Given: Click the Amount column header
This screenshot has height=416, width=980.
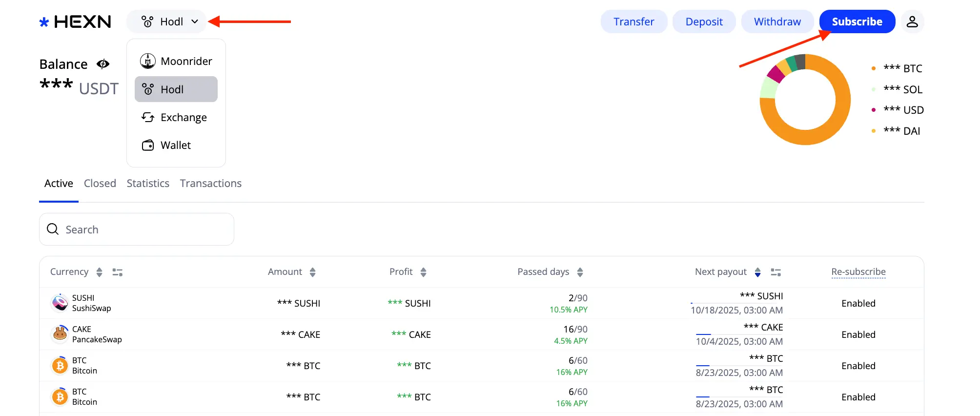Looking at the screenshot, I should click(285, 272).
